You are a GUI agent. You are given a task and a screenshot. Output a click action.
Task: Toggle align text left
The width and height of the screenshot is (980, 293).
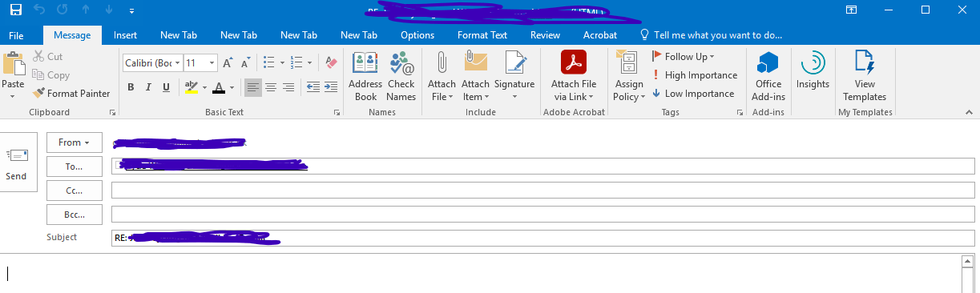[253, 87]
